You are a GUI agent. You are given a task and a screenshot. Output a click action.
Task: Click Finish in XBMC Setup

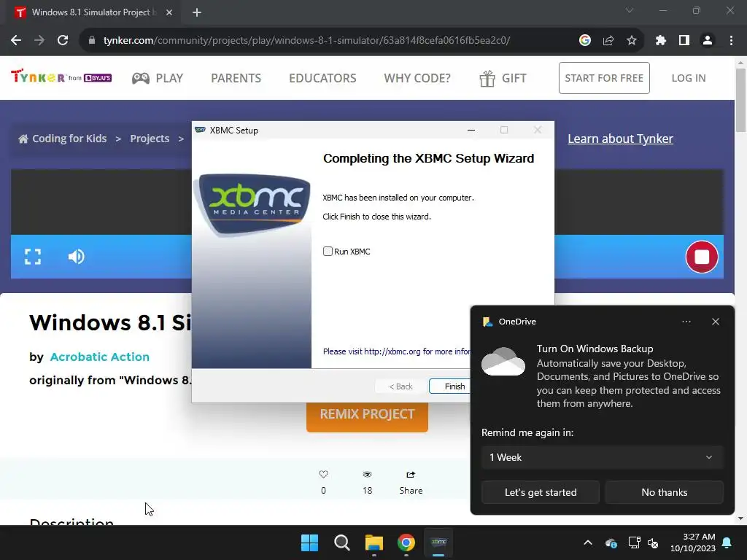tap(449, 386)
